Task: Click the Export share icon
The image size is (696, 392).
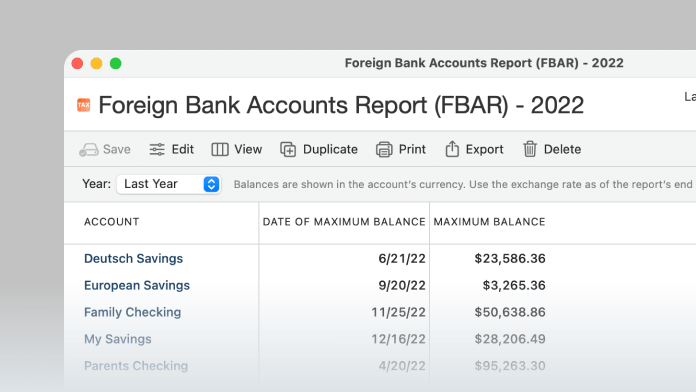Action: tap(452, 149)
